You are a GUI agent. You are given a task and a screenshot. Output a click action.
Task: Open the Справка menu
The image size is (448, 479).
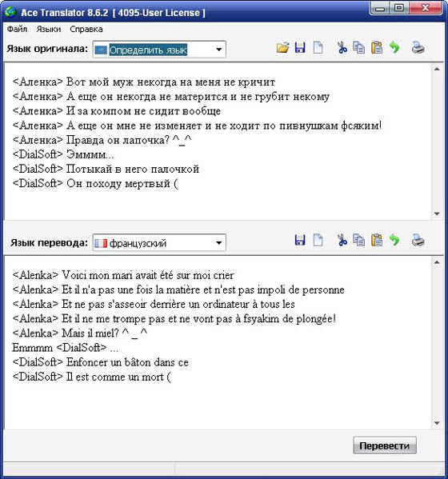[x=86, y=30]
